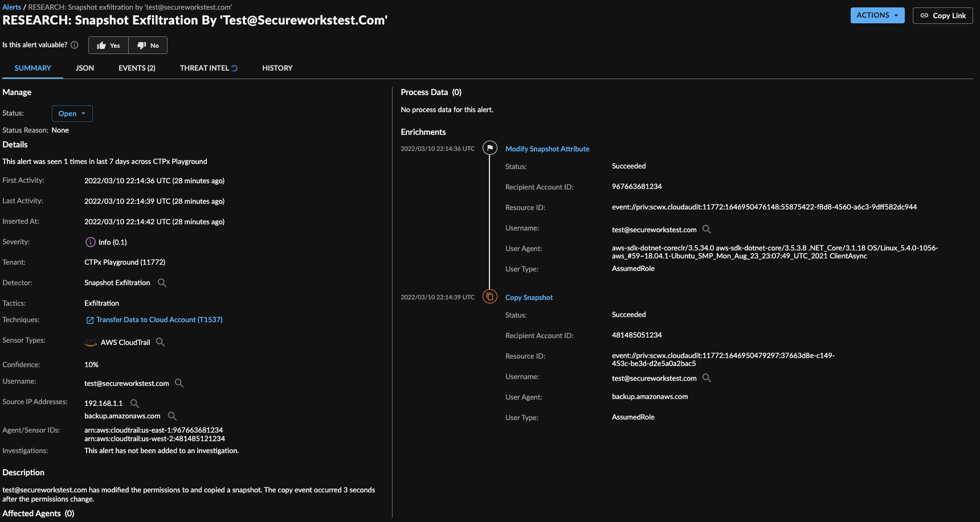This screenshot has width=980, height=522.
Task: Search icon beside Modify Snapshot Attribute username
Action: tap(707, 229)
